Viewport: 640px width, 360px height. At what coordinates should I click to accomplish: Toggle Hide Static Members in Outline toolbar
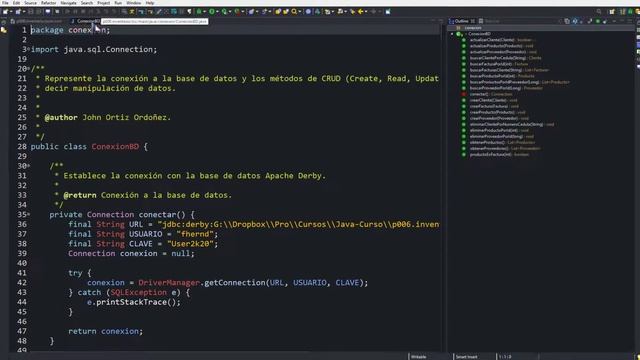[590, 21]
